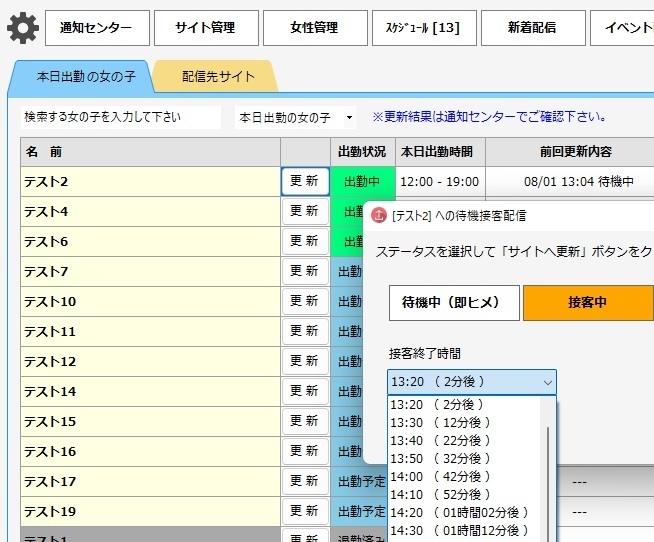The width and height of the screenshot is (654, 542).
Task: Open the サイト管理 menu
Action: click(x=206, y=28)
